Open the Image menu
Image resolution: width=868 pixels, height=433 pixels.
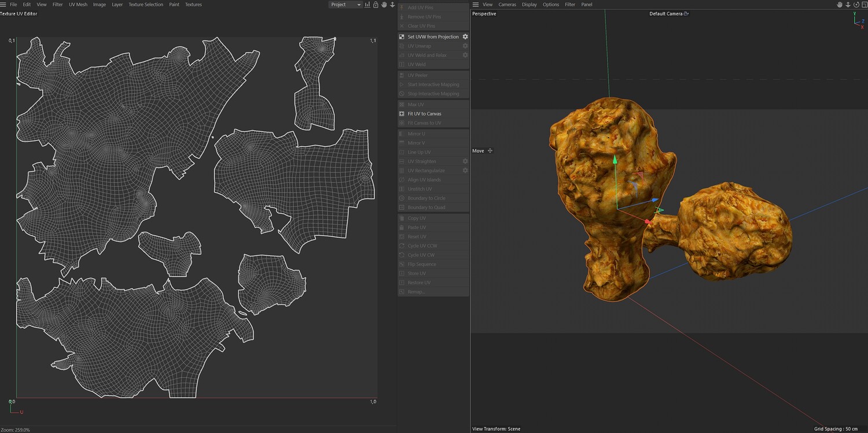pos(100,5)
